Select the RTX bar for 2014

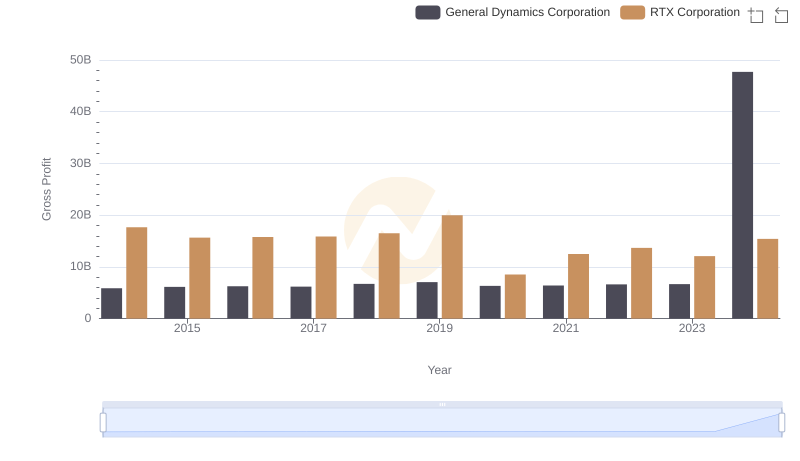pos(137,273)
